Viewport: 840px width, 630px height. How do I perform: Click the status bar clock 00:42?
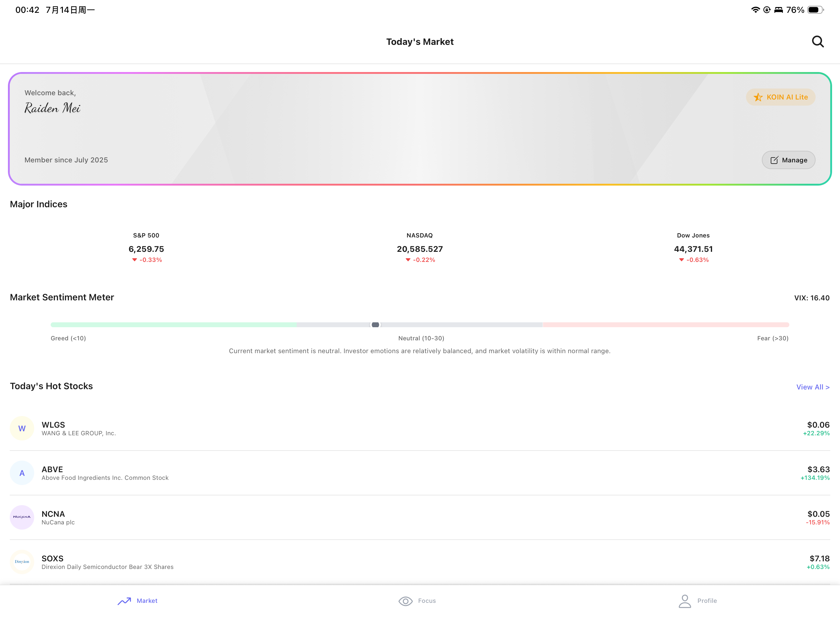tap(27, 10)
